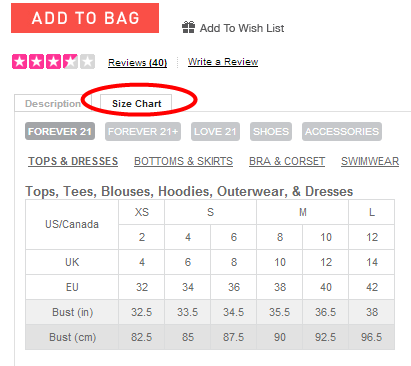Show the SHOES size chart
The height and width of the screenshot is (366, 411).
271,131
